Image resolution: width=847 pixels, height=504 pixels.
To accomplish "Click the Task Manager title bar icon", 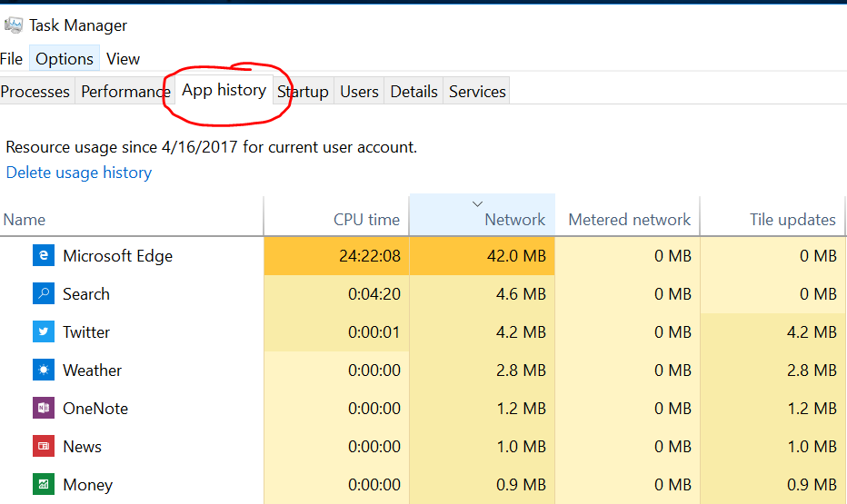I will (x=14, y=25).
